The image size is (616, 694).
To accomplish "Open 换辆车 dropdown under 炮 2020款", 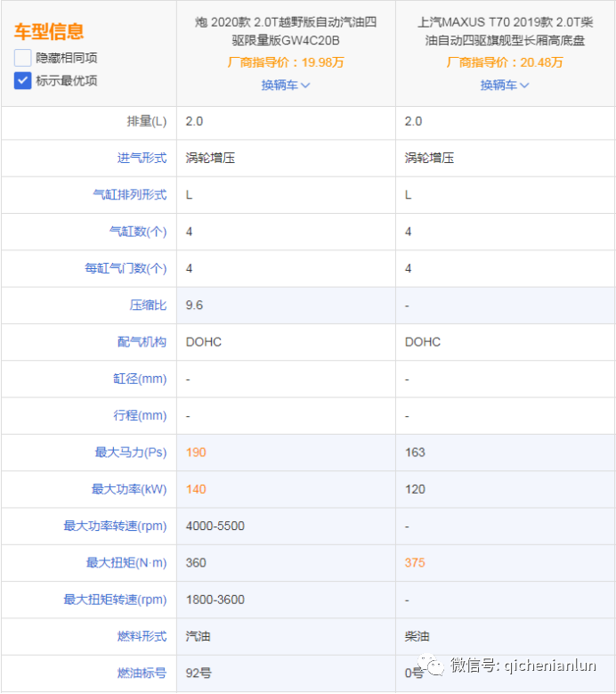I will 285,85.
